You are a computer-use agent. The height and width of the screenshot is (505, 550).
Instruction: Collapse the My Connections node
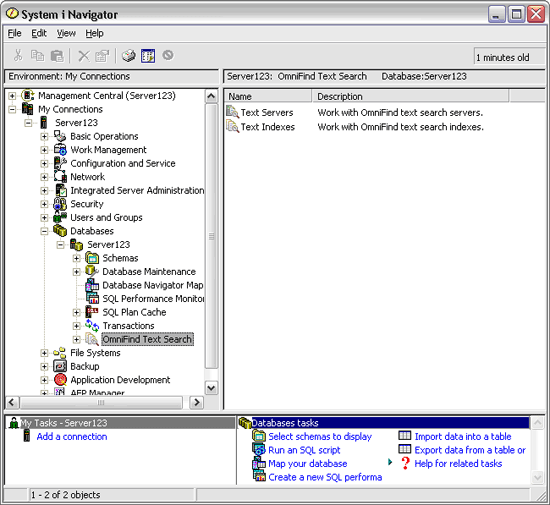pyautogui.click(x=12, y=109)
